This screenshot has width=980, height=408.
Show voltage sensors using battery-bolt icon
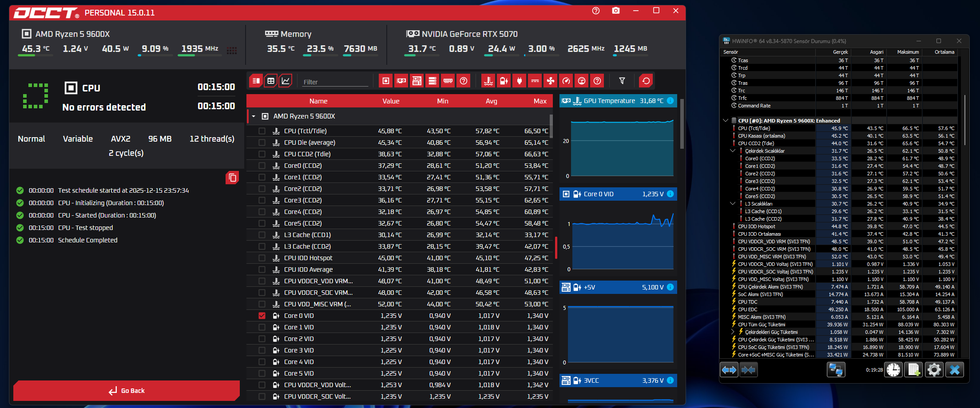tap(504, 81)
